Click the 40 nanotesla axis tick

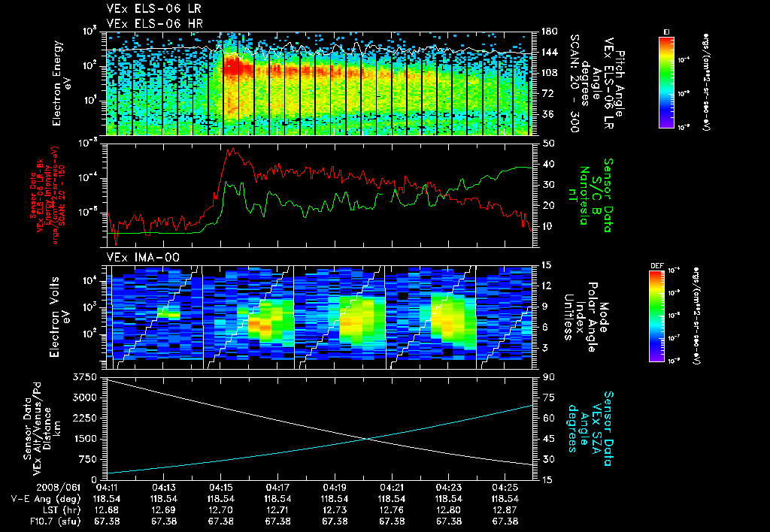pyautogui.click(x=547, y=164)
